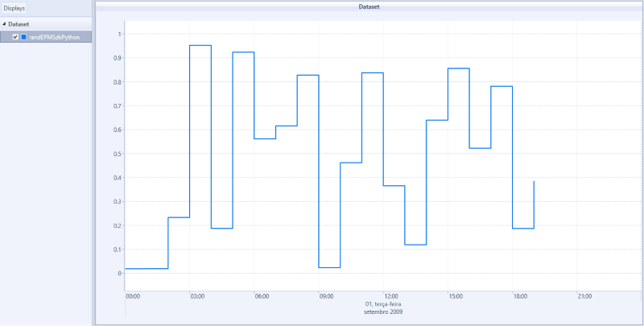Open the Displays button
The height and width of the screenshot is (326, 644).
click(x=14, y=8)
